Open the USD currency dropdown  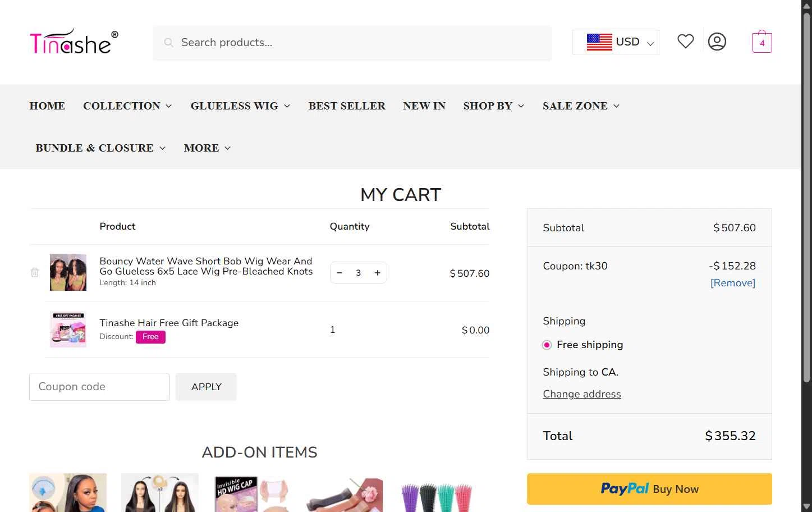tap(616, 42)
